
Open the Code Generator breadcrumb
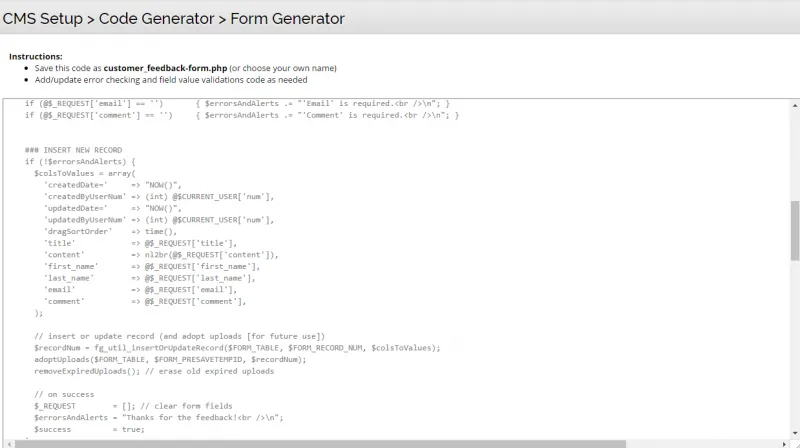156,18
